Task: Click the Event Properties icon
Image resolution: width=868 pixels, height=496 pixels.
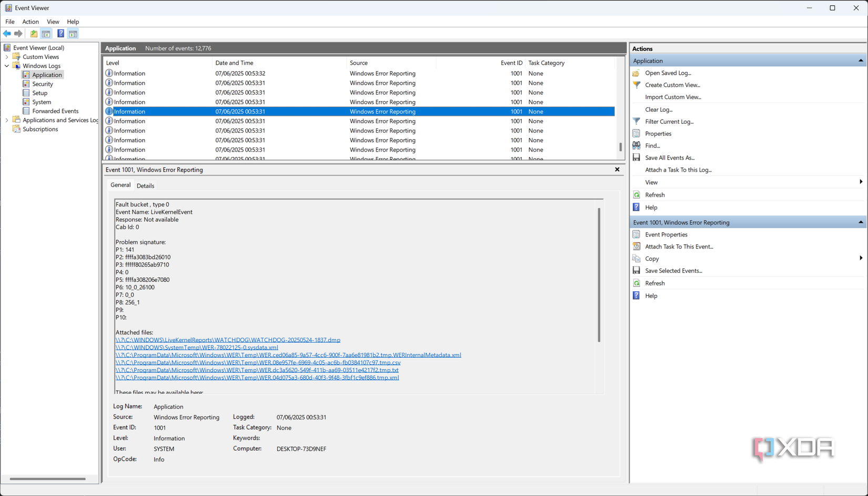Action: 636,234
